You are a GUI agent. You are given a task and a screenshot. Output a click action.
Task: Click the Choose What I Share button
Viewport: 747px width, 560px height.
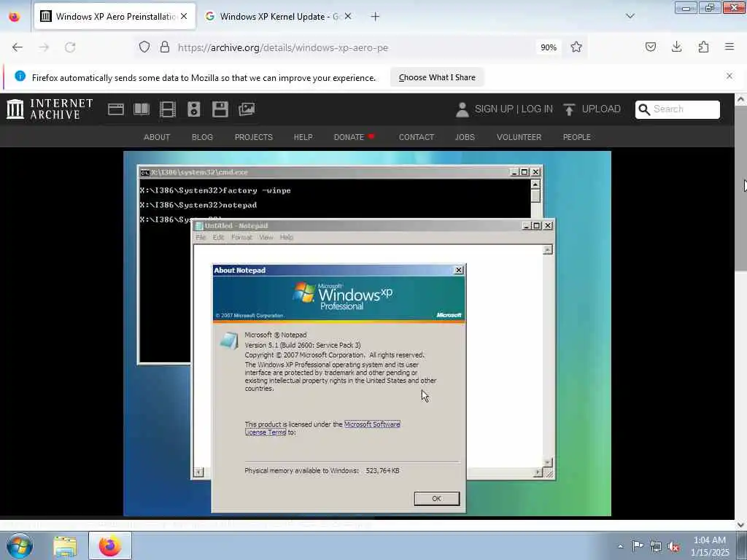tap(437, 77)
